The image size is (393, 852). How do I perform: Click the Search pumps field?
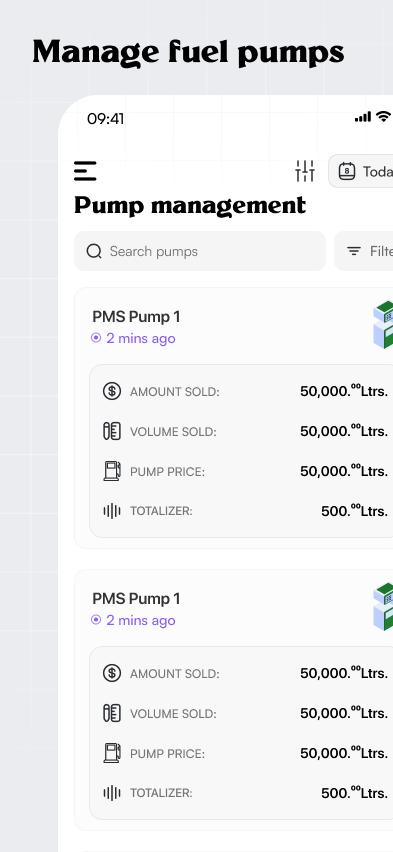(x=200, y=251)
